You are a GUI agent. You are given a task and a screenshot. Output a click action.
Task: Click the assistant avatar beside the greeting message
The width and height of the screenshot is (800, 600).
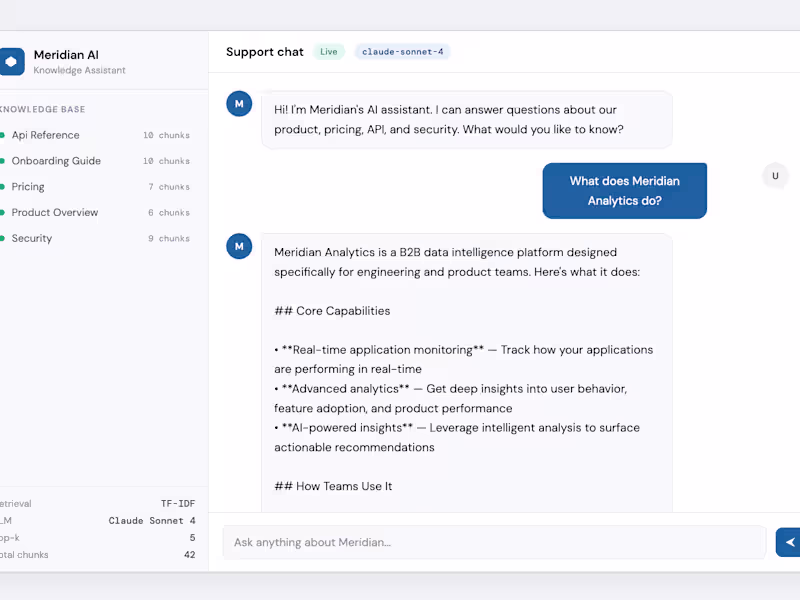pos(239,103)
